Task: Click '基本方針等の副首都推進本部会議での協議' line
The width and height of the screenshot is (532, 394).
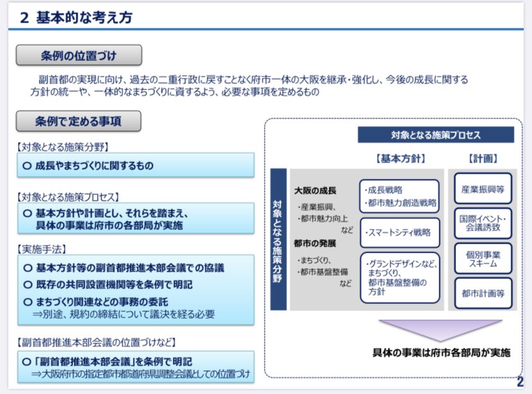Action: [124, 268]
